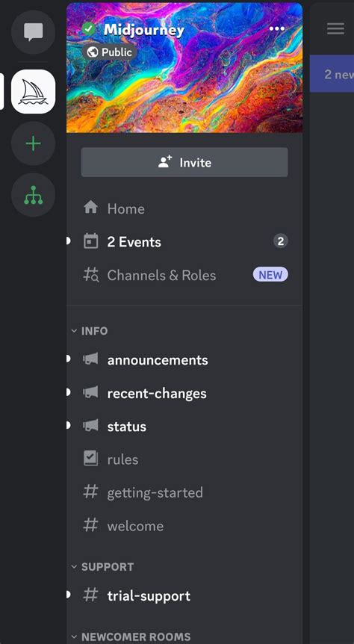The width and height of the screenshot is (354, 644).
Task: Click the Public globe badge
Action: click(x=110, y=52)
